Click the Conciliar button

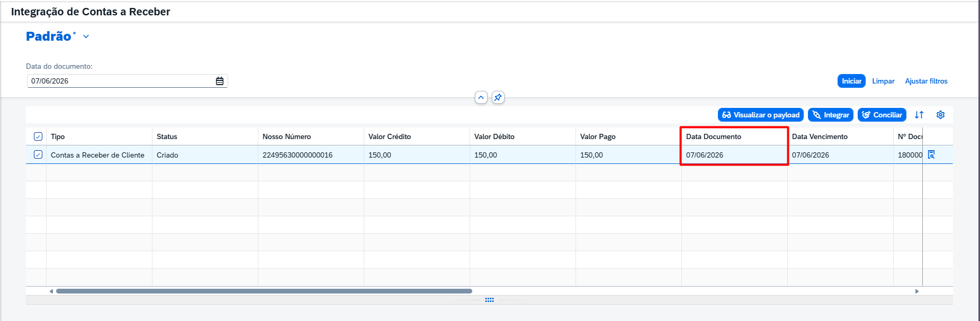click(882, 115)
